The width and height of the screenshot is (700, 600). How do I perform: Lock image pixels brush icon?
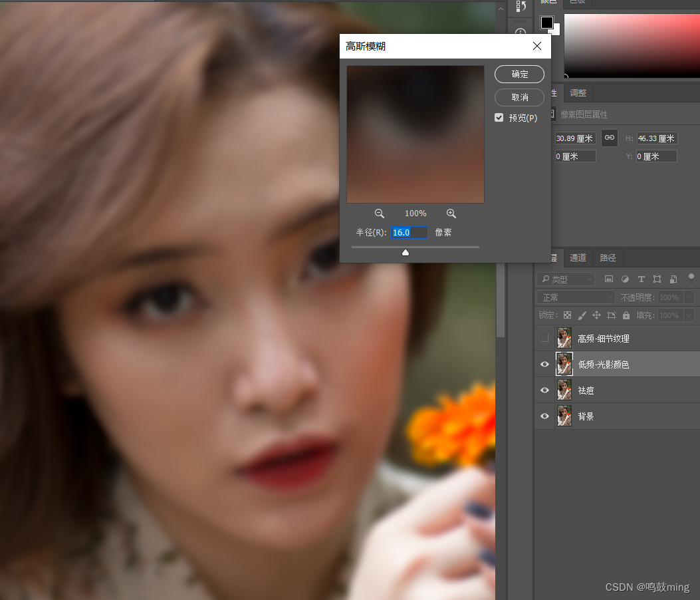point(582,315)
